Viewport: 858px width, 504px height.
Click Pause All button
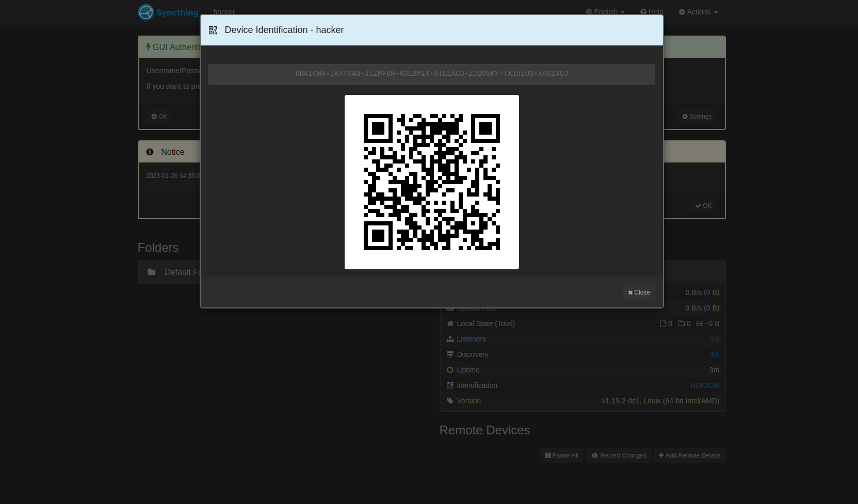pos(562,456)
